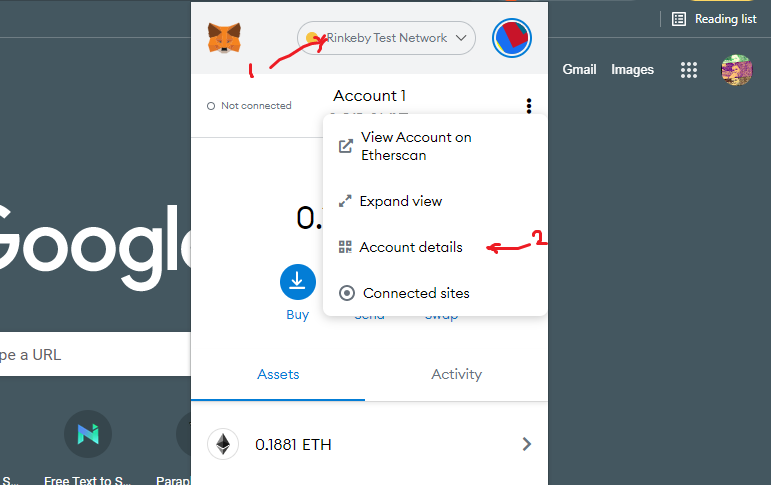The image size is (771, 485).
Task: Select View Account on Etherscan
Action: coord(415,146)
